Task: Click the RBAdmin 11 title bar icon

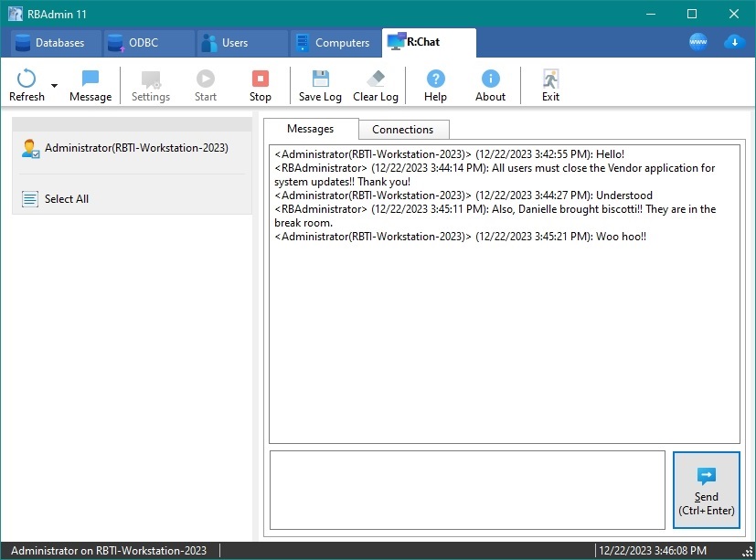Action: [x=15, y=14]
